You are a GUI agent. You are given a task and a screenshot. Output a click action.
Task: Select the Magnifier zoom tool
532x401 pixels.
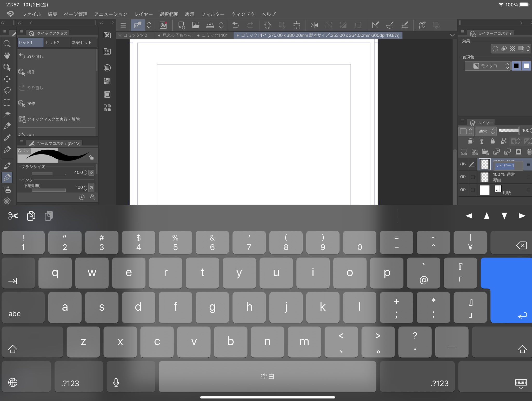click(x=7, y=44)
